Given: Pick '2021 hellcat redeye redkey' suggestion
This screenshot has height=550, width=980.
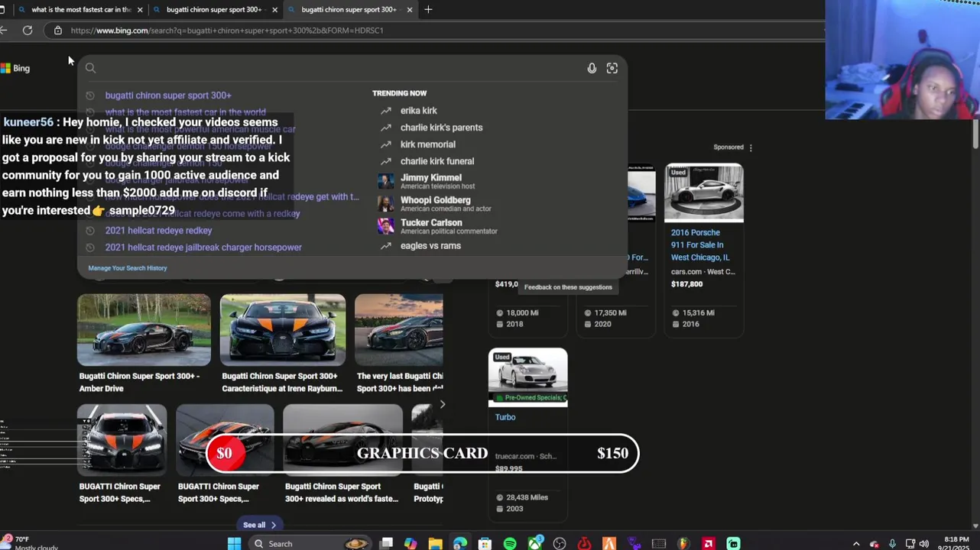Looking at the screenshot, I should [x=158, y=231].
